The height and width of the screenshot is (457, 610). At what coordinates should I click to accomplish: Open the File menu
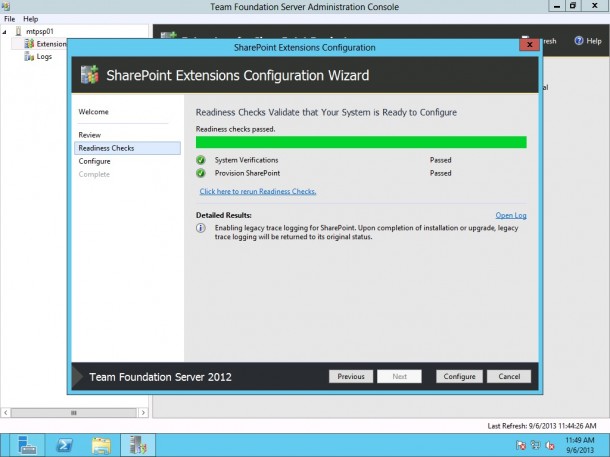click(9, 19)
